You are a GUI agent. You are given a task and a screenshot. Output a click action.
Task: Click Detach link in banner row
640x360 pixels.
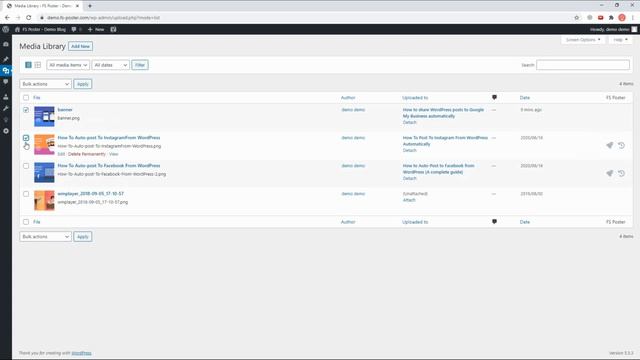pyautogui.click(x=409, y=122)
